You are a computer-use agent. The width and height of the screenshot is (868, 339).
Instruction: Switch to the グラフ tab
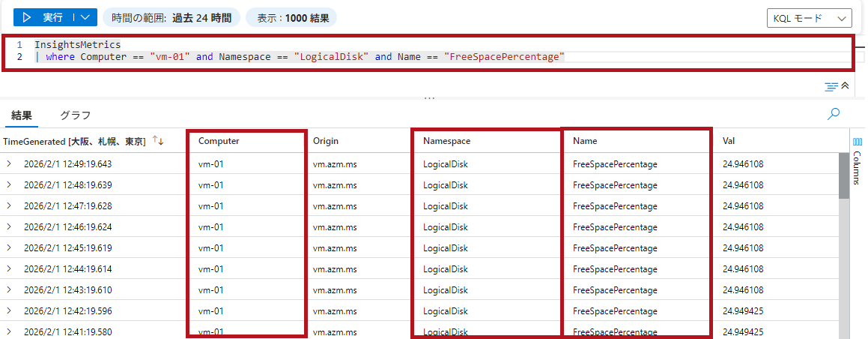(x=75, y=115)
